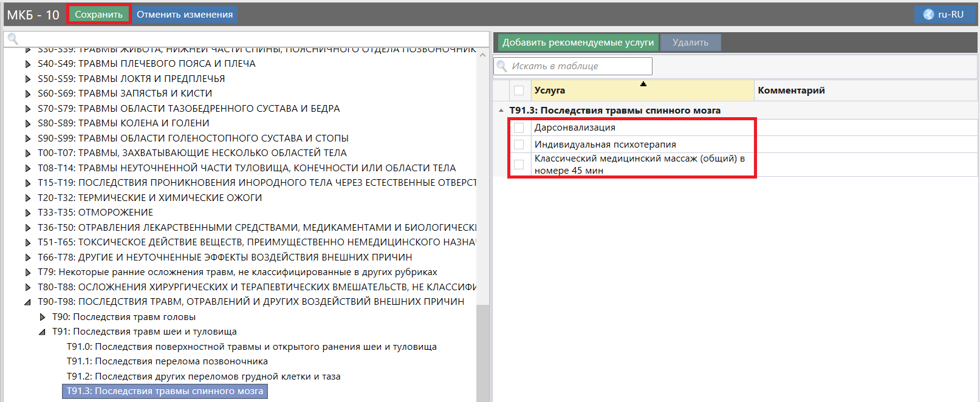Collapse the T91 Последствия травм шеи node
Image resolution: width=980 pixels, height=402 pixels.
[x=42, y=332]
